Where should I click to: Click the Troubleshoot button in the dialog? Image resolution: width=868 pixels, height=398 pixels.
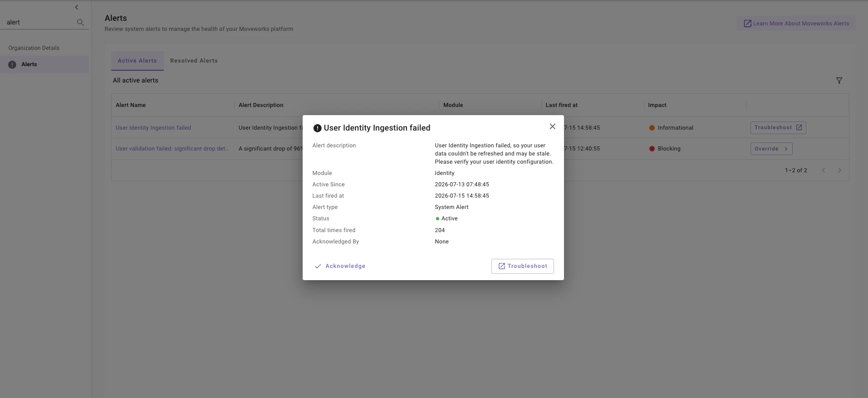[x=523, y=266]
